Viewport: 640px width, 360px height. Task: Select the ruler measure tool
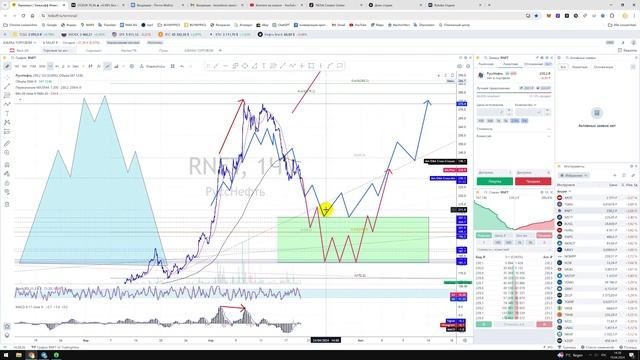pos(7,144)
